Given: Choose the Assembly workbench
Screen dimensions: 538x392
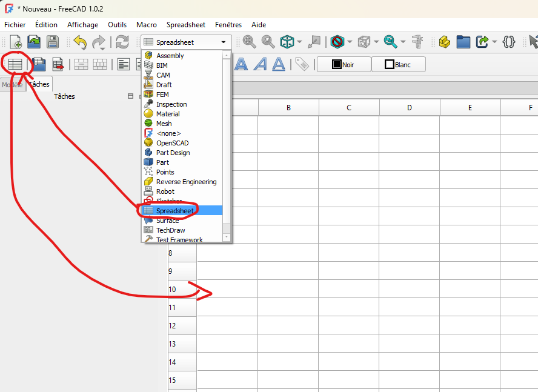Looking at the screenshot, I should pyautogui.click(x=182, y=56).
